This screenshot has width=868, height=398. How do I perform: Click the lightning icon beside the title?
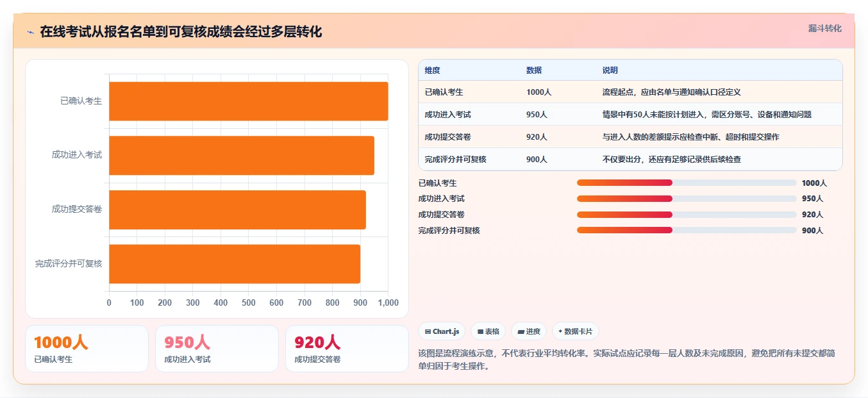[30, 32]
